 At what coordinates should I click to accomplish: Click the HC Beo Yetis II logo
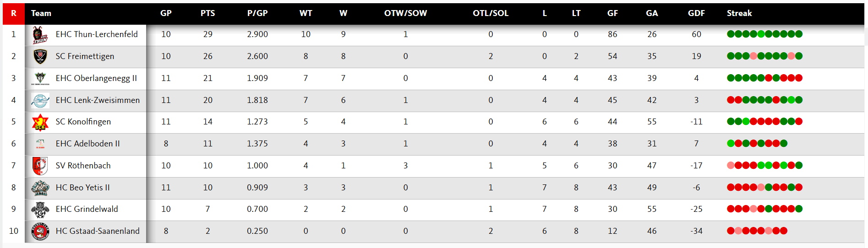tap(40, 188)
